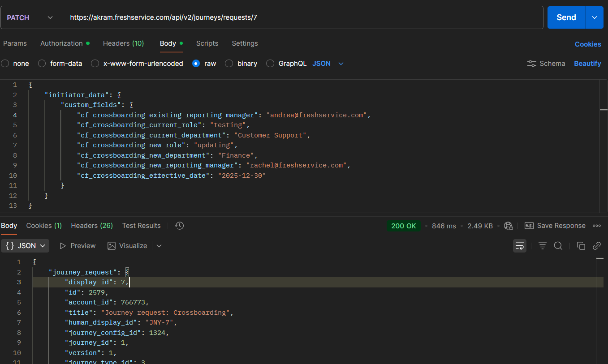
Task: Click the Save Response button
Action: click(x=555, y=226)
